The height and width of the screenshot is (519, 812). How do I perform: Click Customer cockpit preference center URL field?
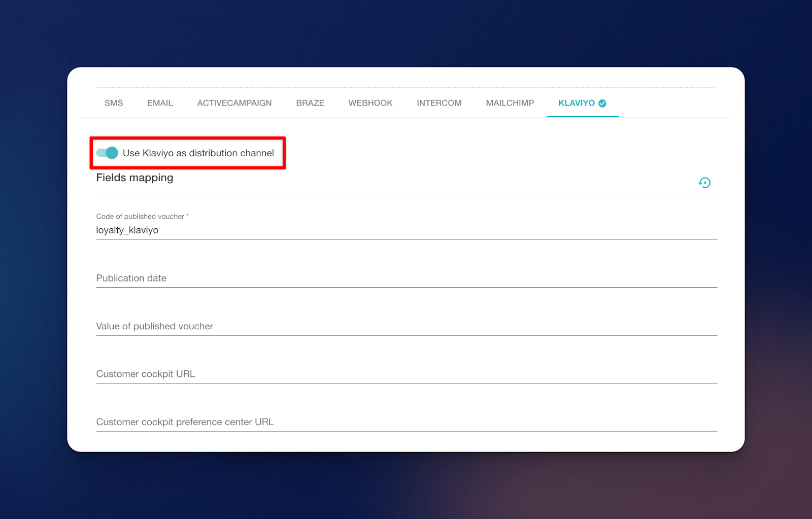coord(407,422)
